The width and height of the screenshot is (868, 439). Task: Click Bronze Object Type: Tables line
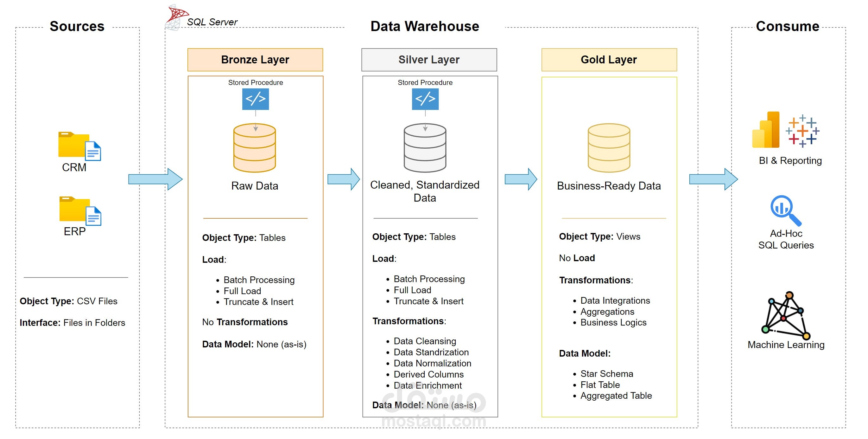click(x=244, y=238)
